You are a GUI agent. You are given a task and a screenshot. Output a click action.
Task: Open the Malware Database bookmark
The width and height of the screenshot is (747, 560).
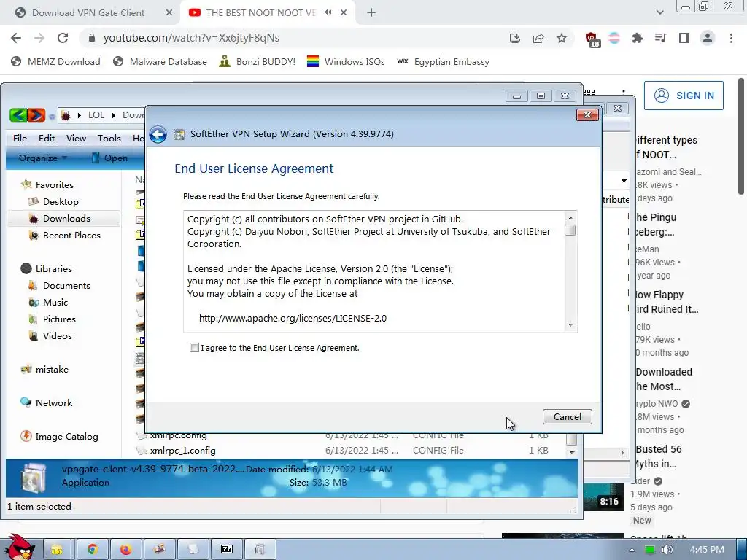pyautogui.click(x=160, y=61)
